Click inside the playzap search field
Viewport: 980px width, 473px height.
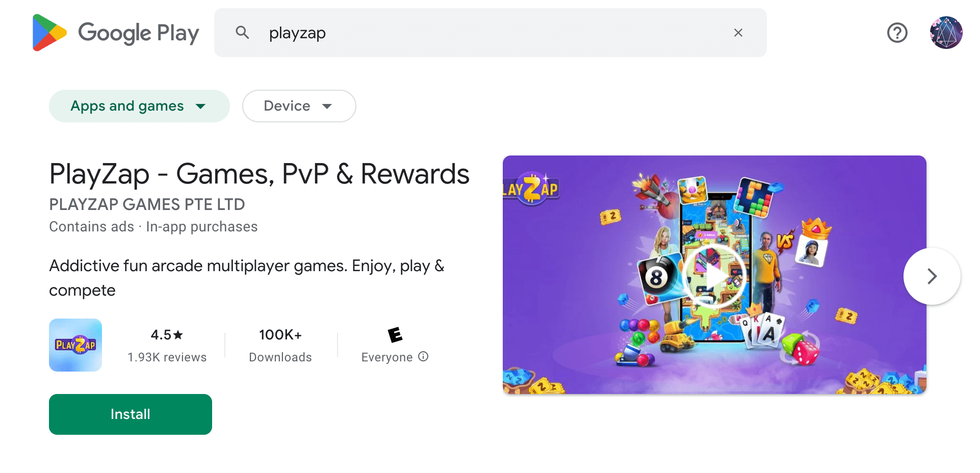click(x=489, y=33)
